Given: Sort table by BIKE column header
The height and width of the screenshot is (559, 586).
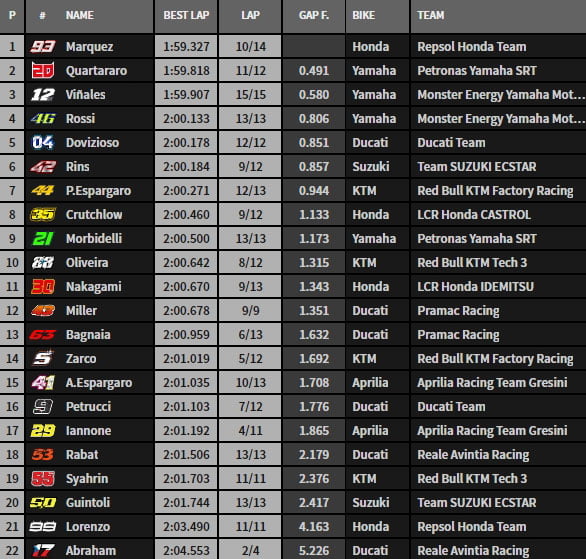Looking at the screenshot, I should point(377,15).
